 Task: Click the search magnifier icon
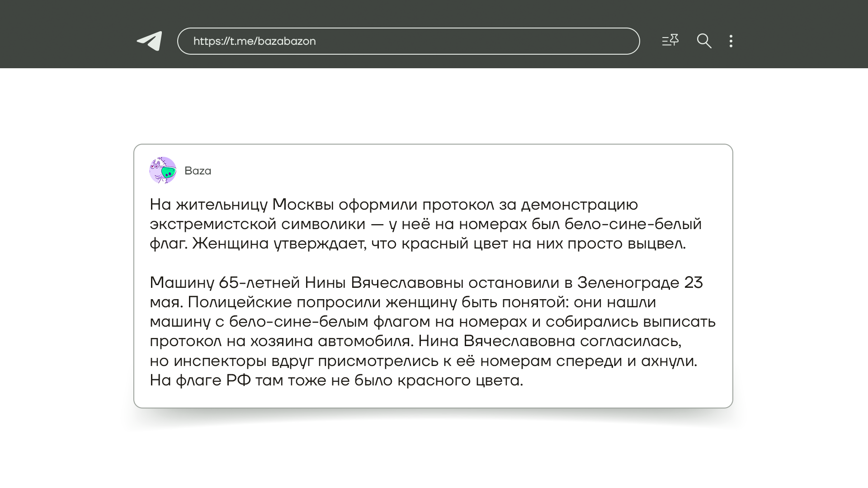704,41
